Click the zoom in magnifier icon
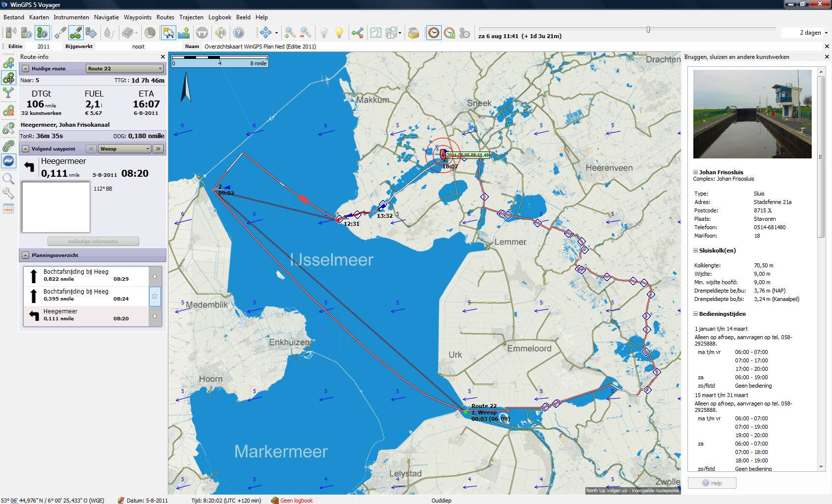The image size is (832, 504). tap(290, 33)
